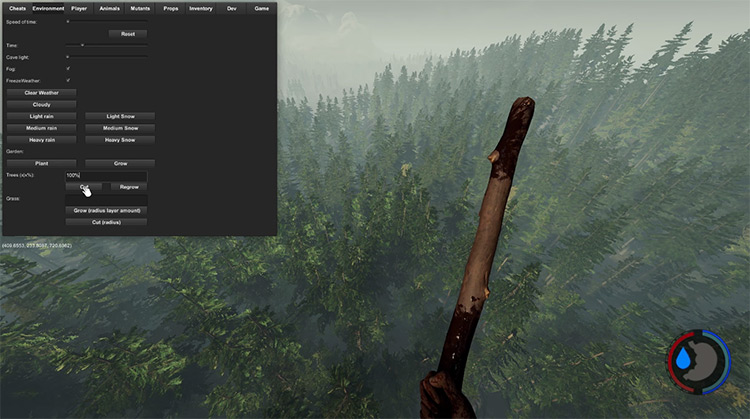This screenshot has height=419, width=750.
Task: Click the Garden label
Action: (15, 152)
